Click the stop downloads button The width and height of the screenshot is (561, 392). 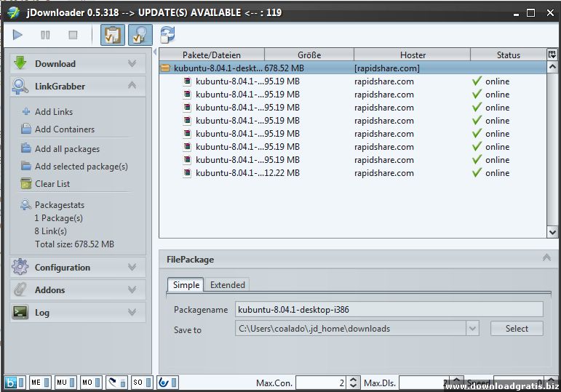(x=73, y=35)
